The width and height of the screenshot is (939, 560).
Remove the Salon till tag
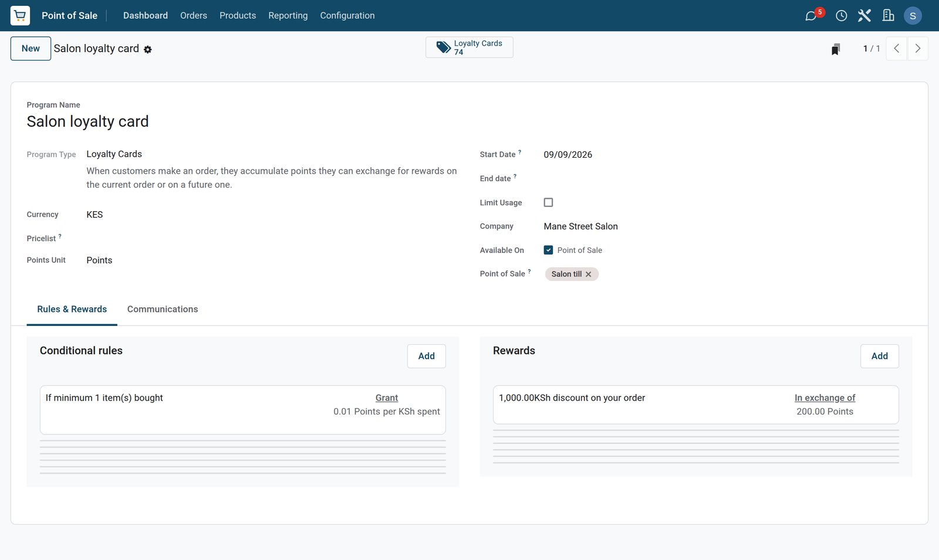coord(589,274)
